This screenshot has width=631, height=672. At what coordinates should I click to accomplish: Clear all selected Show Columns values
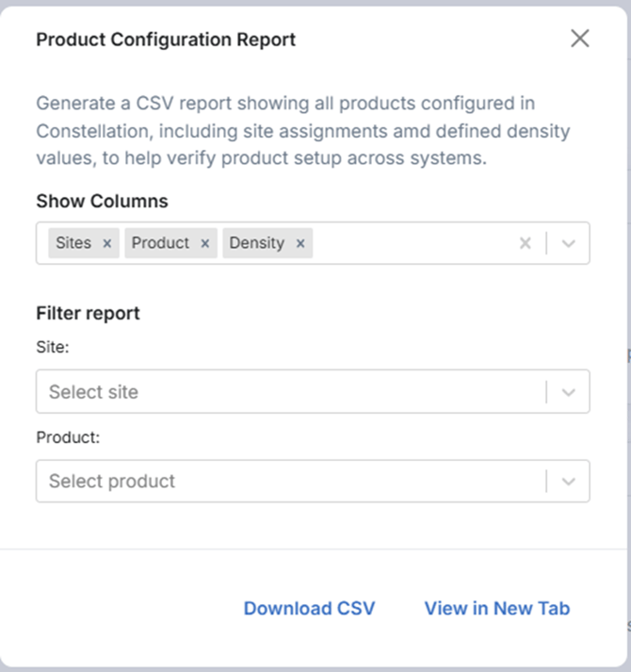coord(526,243)
